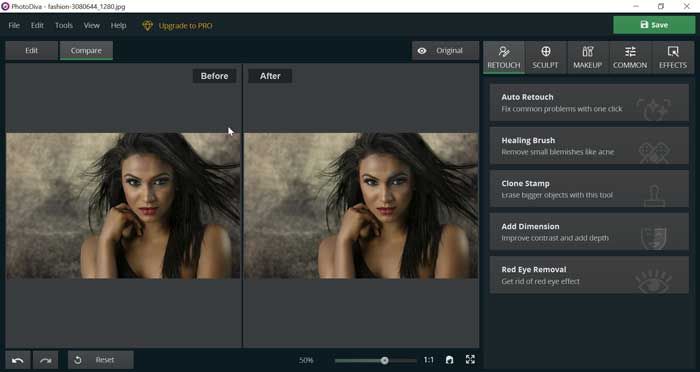This screenshot has width=700, height=372.
Task: Click the green Save button
Action: point(654,25)
